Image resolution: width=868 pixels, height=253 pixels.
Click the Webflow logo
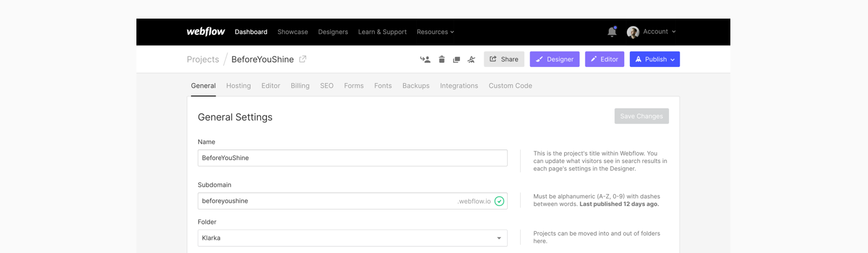(206, 32)
